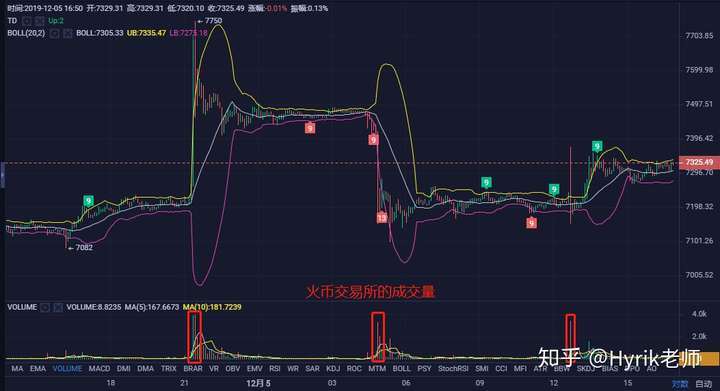The image size is (720, 391).
Task: Toggle 对数 logarithmic scale
Action: click(x=680, y=384)
